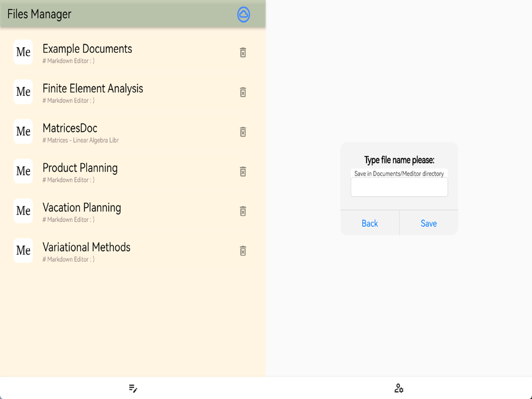Image resolution: width=532 pixels, height=399 pixels.
Task: Delete the Variational Methods file
Action: [243, 251]
